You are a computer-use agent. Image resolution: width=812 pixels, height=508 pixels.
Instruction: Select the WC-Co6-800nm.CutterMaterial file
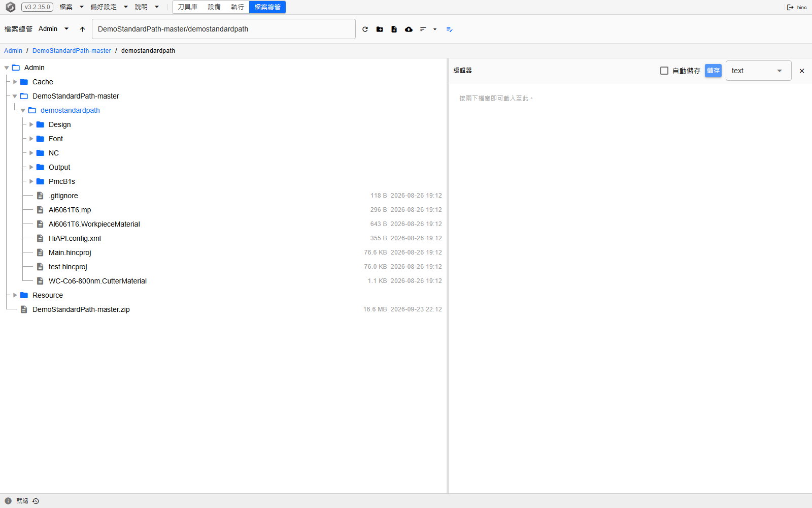click(97, 281)
